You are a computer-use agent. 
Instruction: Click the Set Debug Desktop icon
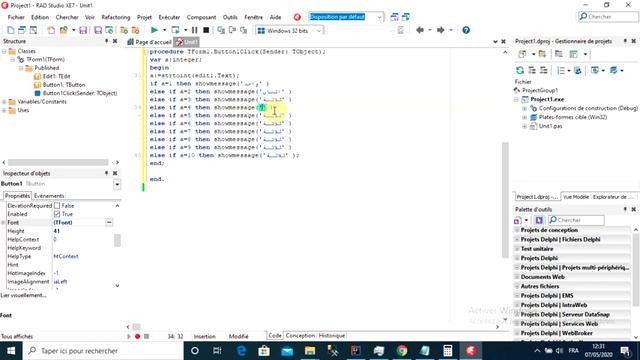pos(406,17)
